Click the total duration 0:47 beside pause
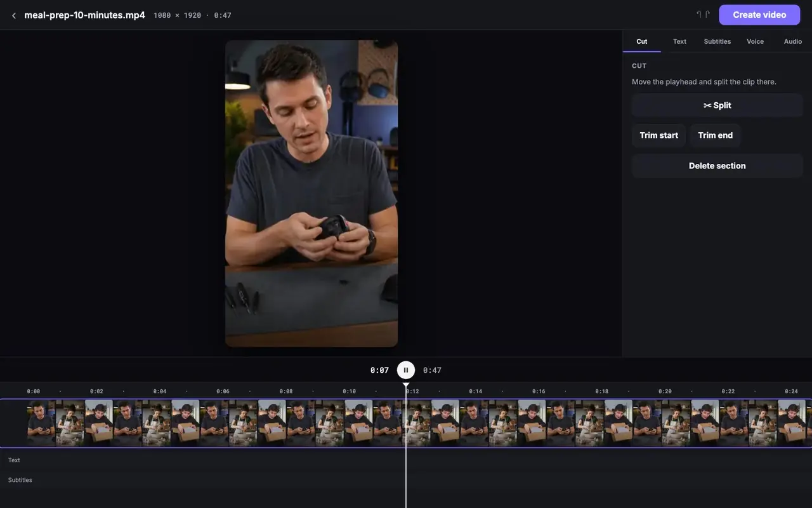The height and width of the screenshot is (508, 812). click(432, 370)
